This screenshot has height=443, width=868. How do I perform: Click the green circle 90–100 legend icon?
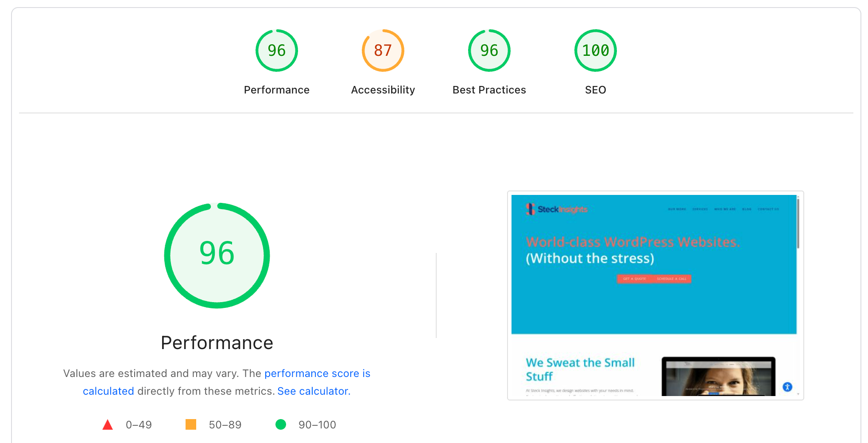point(280,425)
